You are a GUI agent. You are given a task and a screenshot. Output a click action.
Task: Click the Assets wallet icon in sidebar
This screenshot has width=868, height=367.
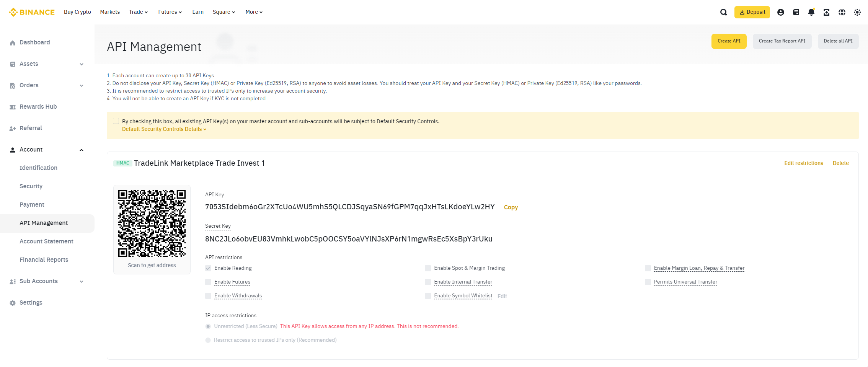click(x=13, y=64)
